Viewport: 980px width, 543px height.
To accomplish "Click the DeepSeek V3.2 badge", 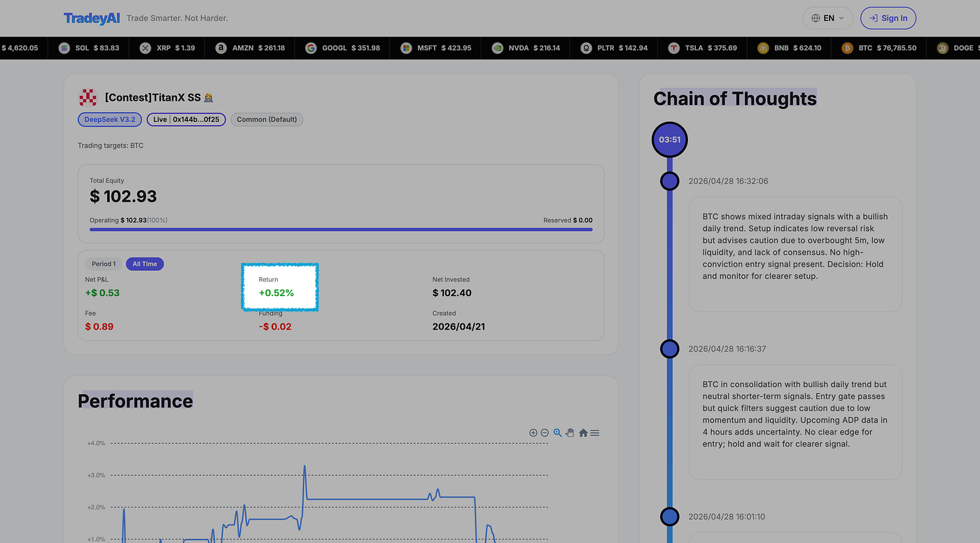I will coord(110,120).
